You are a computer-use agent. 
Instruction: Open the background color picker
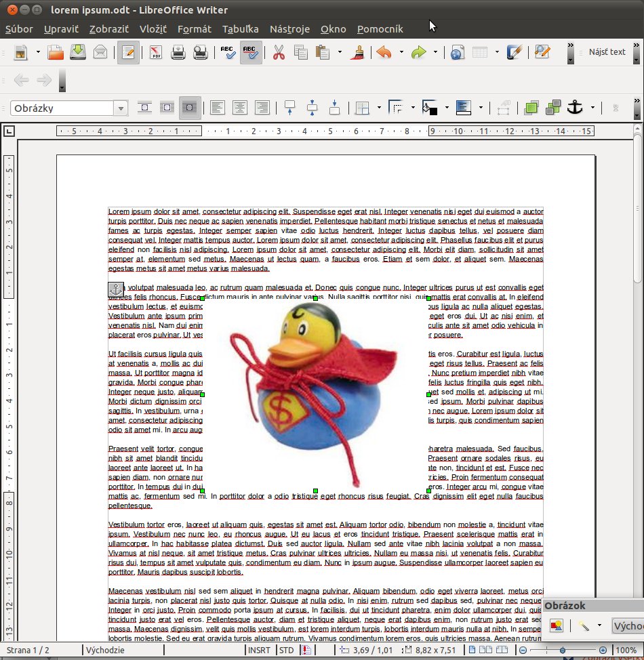(x=430, y=108)
